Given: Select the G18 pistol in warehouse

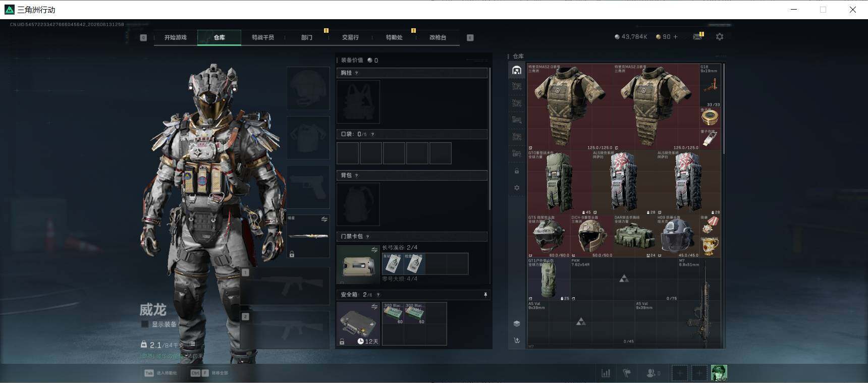Looking at the screenshot, I should pyautogui.click(x=711, y=85).
